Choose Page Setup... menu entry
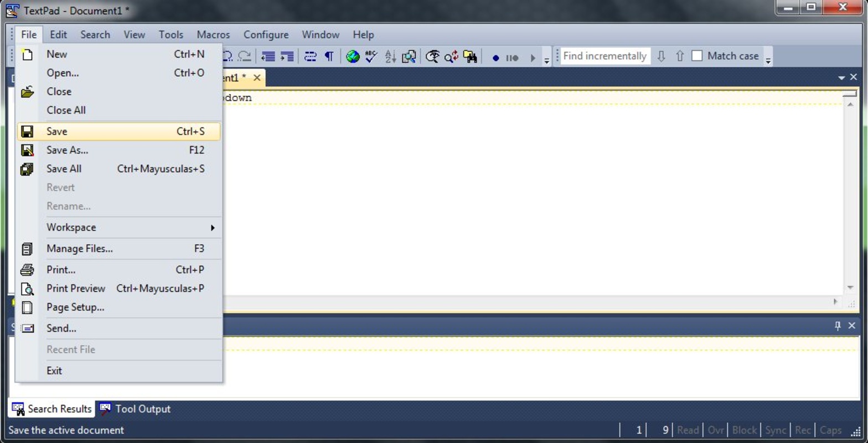868x443 pixels. (x=119, y=307)
